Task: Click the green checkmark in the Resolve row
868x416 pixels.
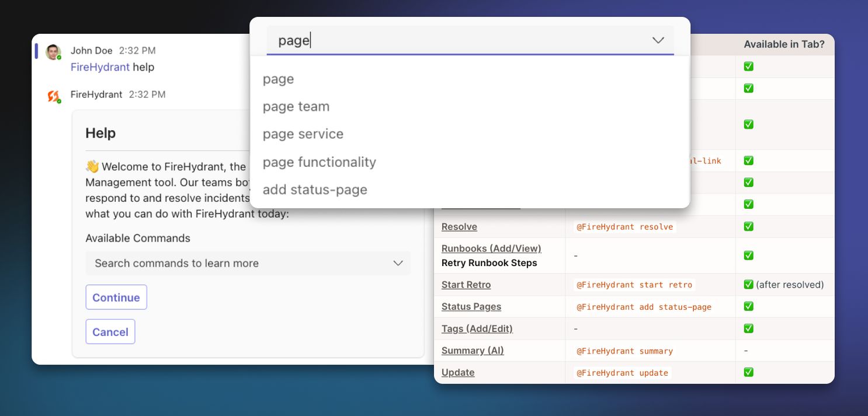Action: click(x=748, y=226)
